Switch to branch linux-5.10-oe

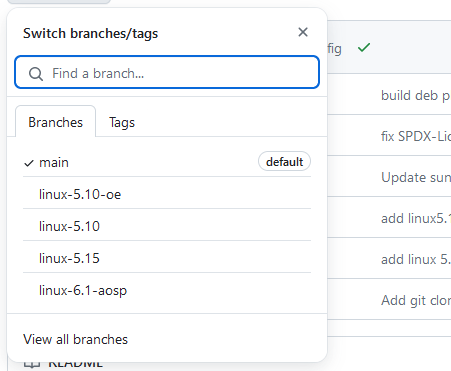point(167,194)
